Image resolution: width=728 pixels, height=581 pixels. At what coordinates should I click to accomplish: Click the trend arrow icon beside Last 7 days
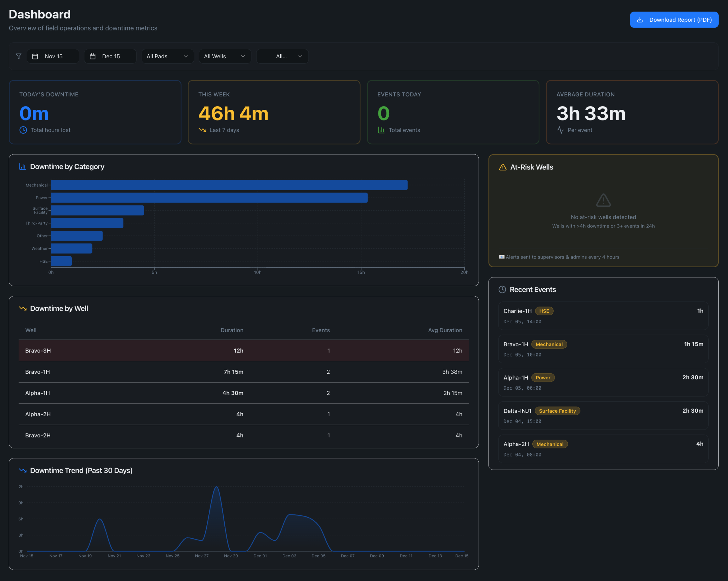pyautogui.click(x=202, y=130)
